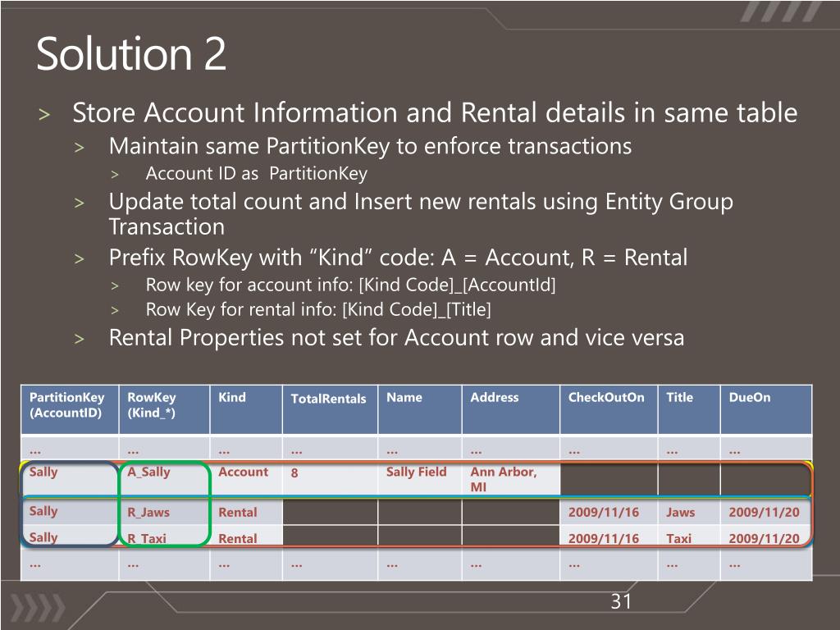Click the 'Title' column header

689,409
